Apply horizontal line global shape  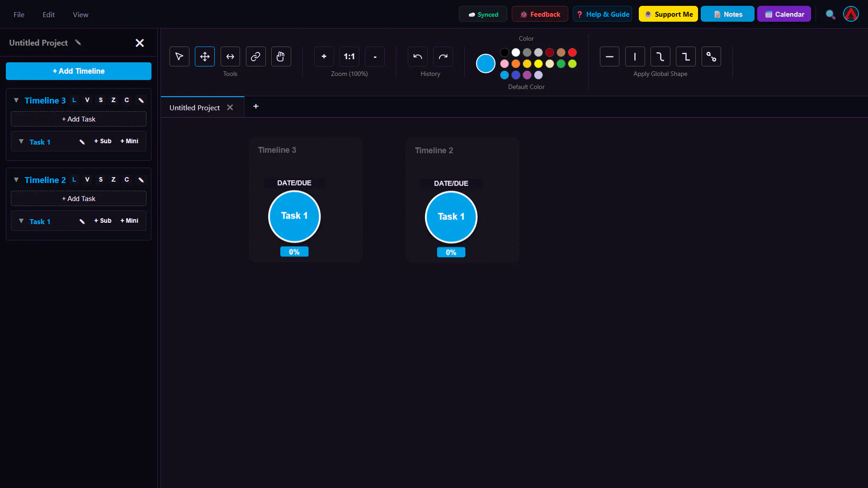[609, 56]
